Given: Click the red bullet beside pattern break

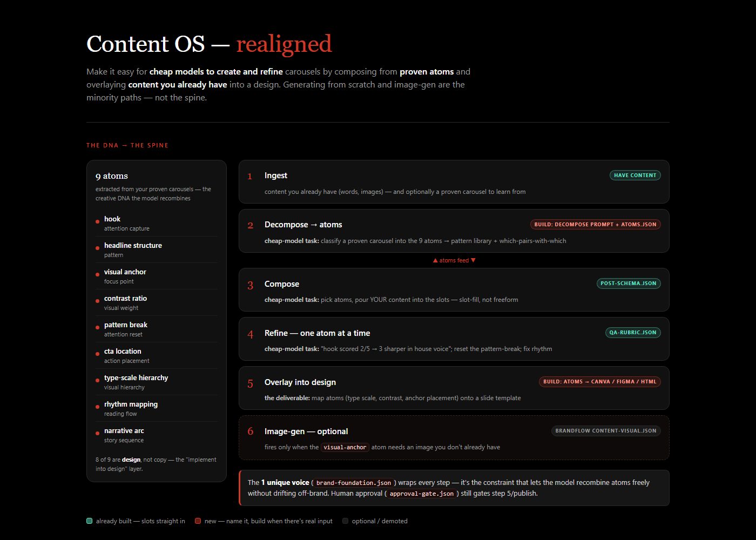Looking at the screenshot, I should pos(97,327).
